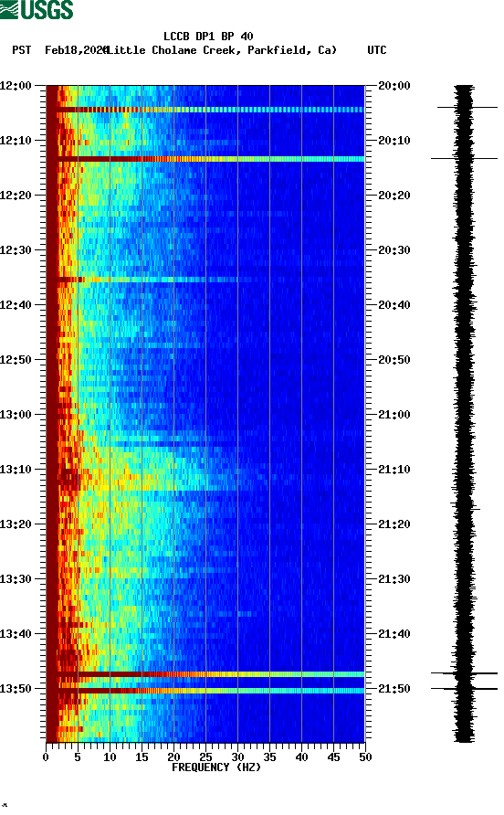
Task: Click the 13:20 PST time label
Action: pyautogui.click(x=16, y=524)
